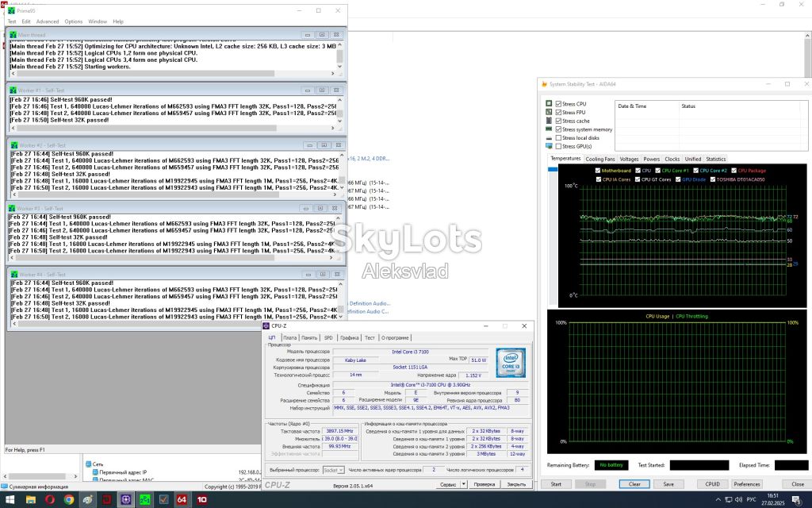Click Stress CPU chip icon in AIDA64
812x508 pixels.
click(549, 104)
